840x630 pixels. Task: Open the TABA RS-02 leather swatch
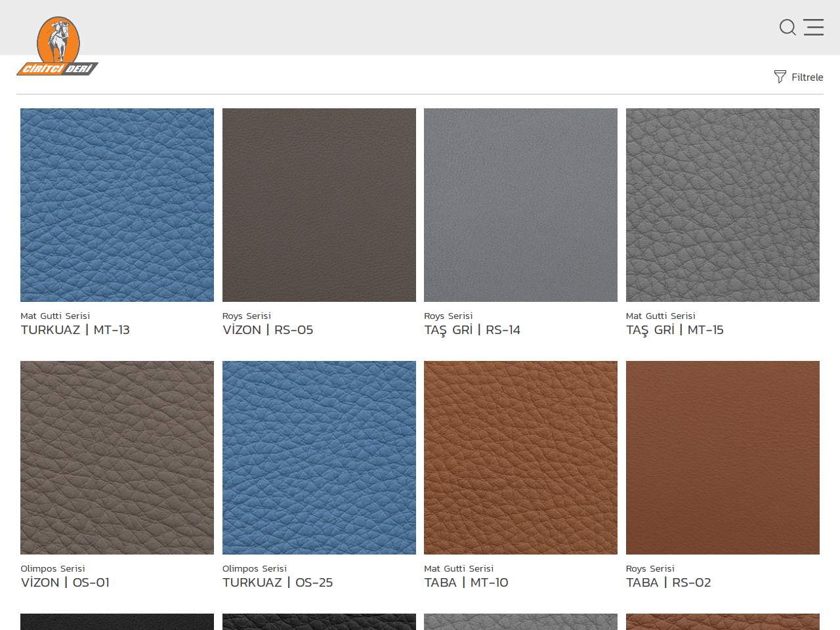[723, 457]
